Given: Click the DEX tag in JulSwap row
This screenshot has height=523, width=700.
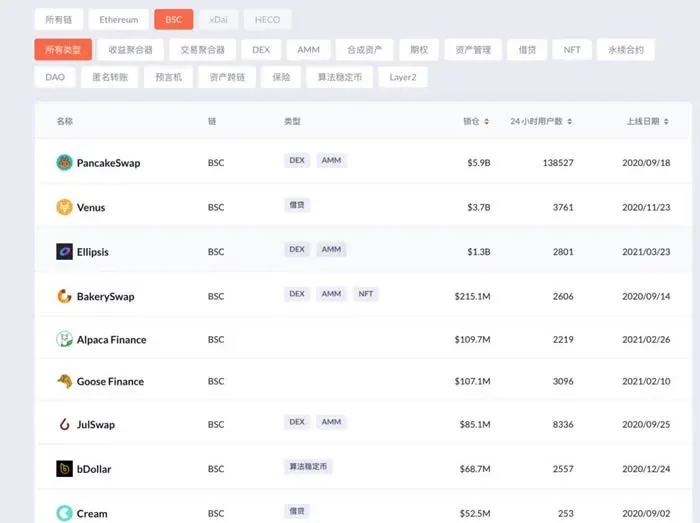Looking at the screenshot, I should pos(297,422).
